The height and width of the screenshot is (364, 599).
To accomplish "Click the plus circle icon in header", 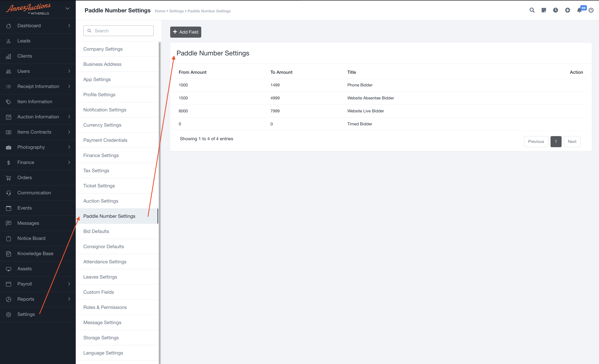I will [567, 10].
